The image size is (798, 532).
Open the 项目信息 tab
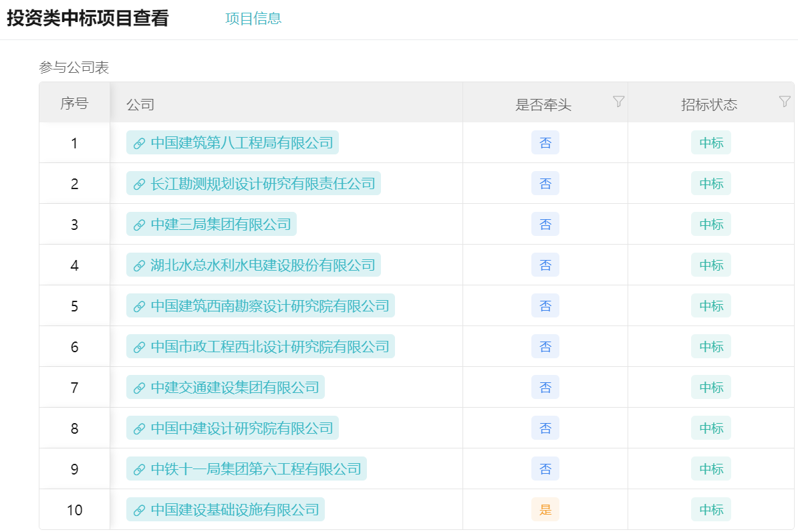(253, 19)
